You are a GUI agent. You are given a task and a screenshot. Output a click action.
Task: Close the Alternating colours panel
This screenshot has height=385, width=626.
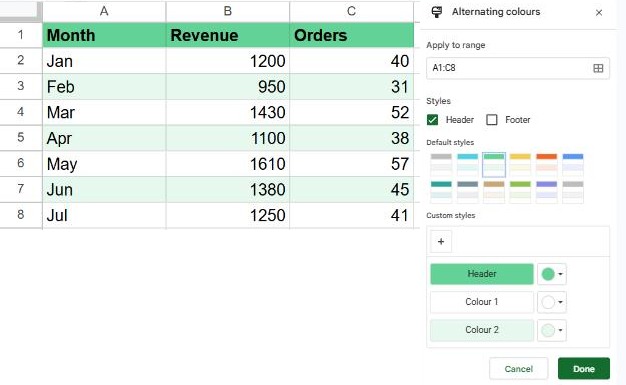[598, 13]
